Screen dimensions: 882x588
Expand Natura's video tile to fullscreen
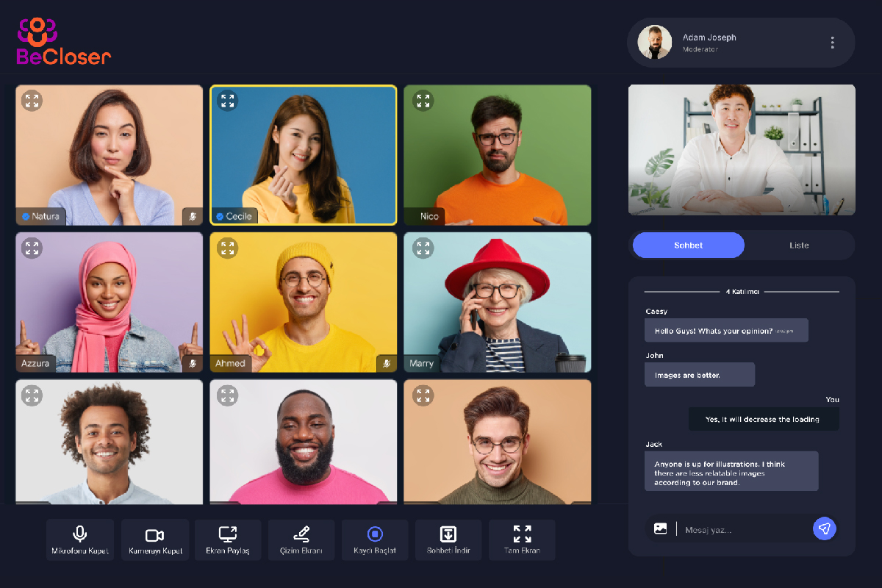pyautogui.click(x=32, y=101)
